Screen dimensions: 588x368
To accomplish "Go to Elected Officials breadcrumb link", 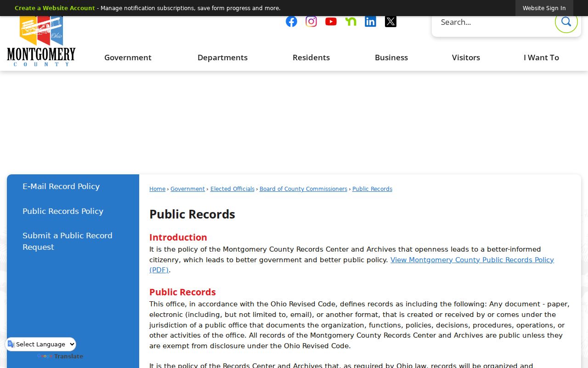I will pyautogui.click(x=232, y=189).
